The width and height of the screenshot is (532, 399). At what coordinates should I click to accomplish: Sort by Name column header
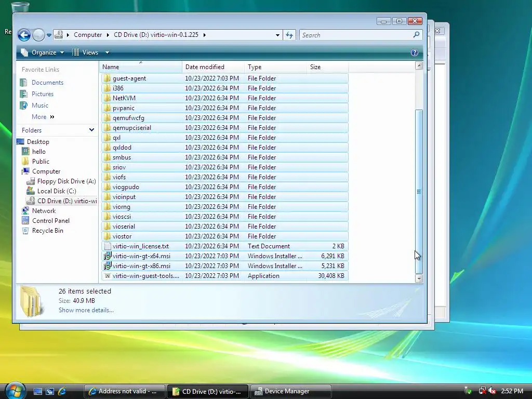[141, 67]
